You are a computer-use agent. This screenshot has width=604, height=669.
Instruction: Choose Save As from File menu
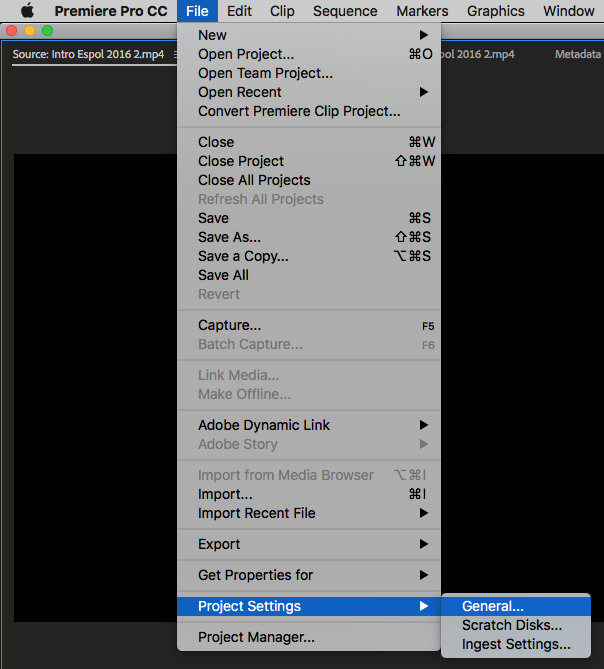pos(229,237)
